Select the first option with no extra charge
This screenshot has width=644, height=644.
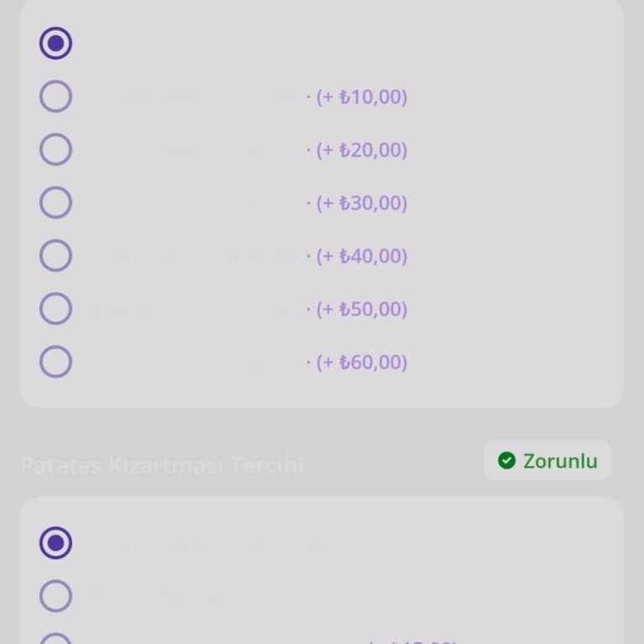[55, 44]
